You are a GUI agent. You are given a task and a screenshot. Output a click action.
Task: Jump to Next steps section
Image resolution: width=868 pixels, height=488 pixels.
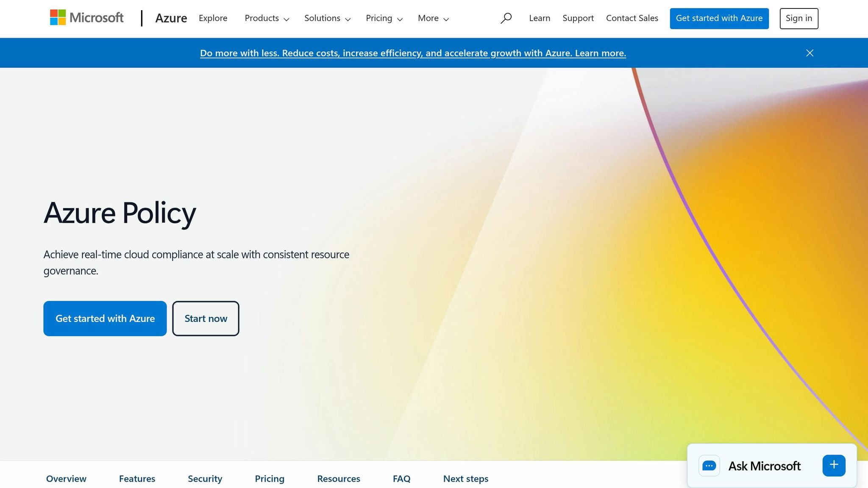click(x=466, y=479)
